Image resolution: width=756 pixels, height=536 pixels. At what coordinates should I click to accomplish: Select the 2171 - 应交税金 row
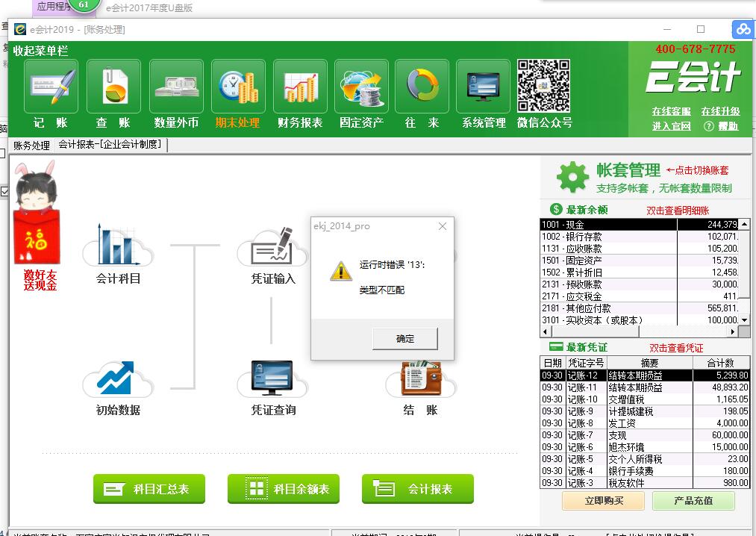point(640,296)
